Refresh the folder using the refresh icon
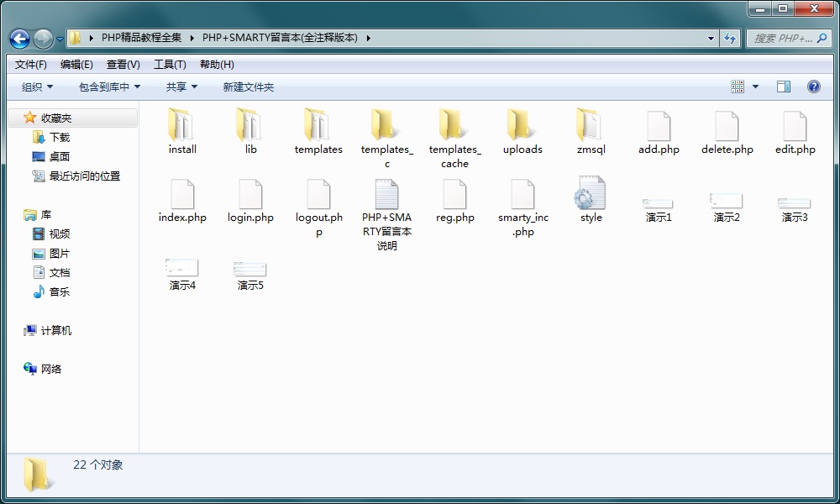 click(730, 38)
